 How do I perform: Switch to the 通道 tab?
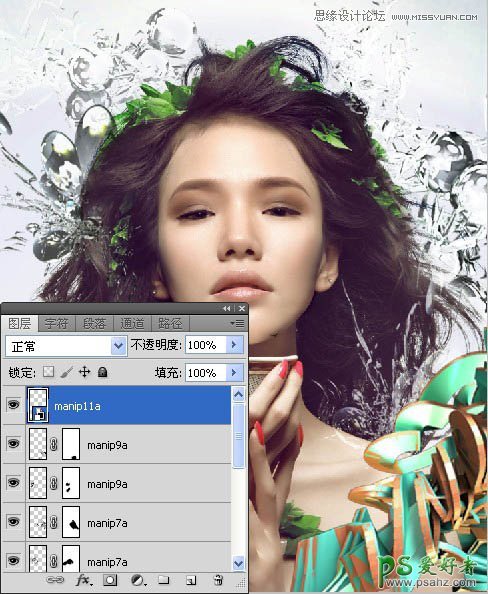132,324
